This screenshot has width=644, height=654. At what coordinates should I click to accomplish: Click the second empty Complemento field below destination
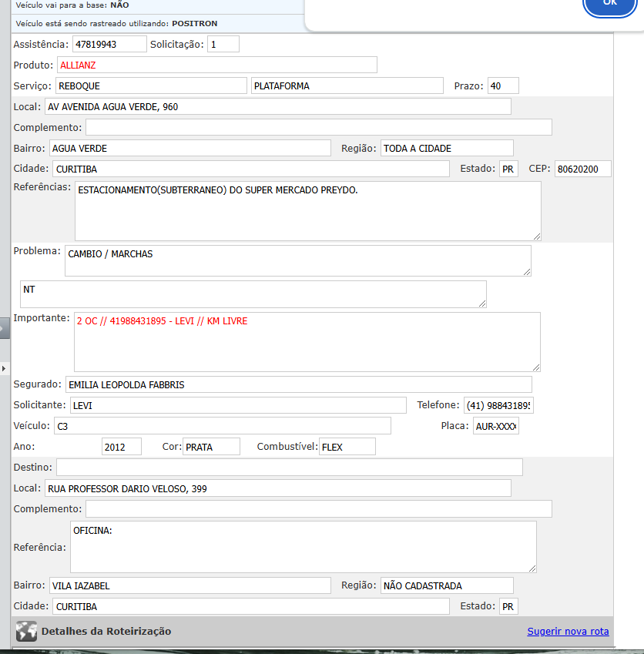tap(319, 509)
